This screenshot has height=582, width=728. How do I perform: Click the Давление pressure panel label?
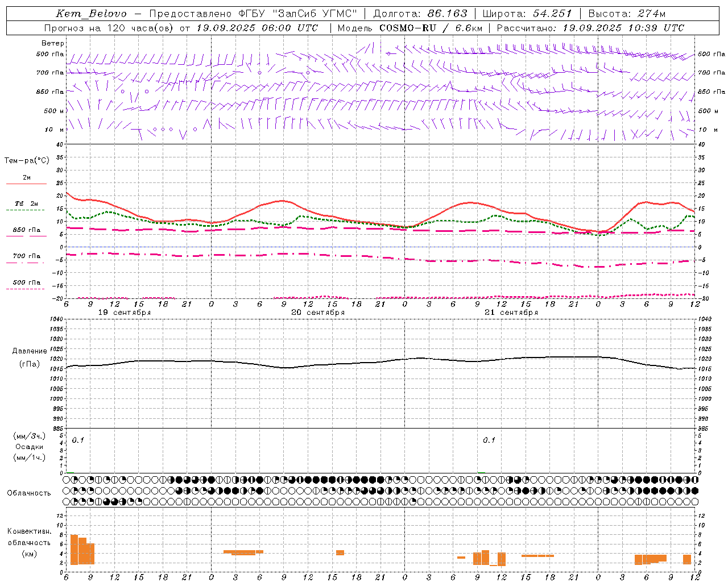click(x=30, y=351)
